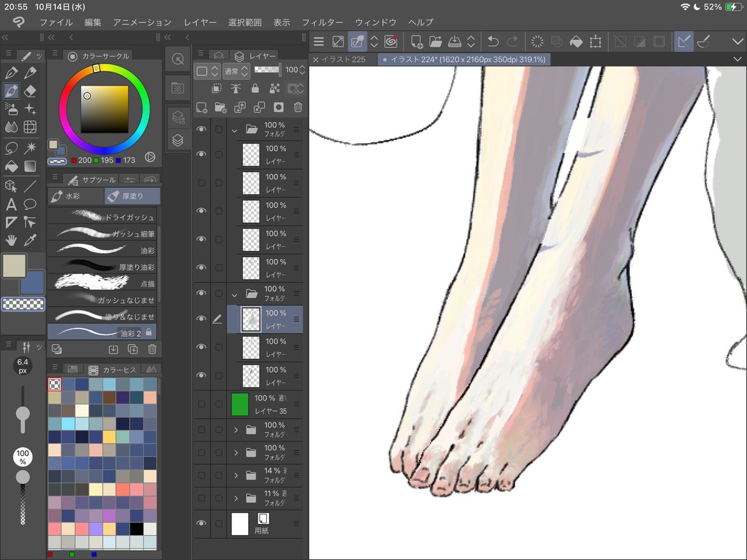Open file with the folder icon in command bar
The image size is (747, 560).
pyautogui.click(x=435, y=42)
